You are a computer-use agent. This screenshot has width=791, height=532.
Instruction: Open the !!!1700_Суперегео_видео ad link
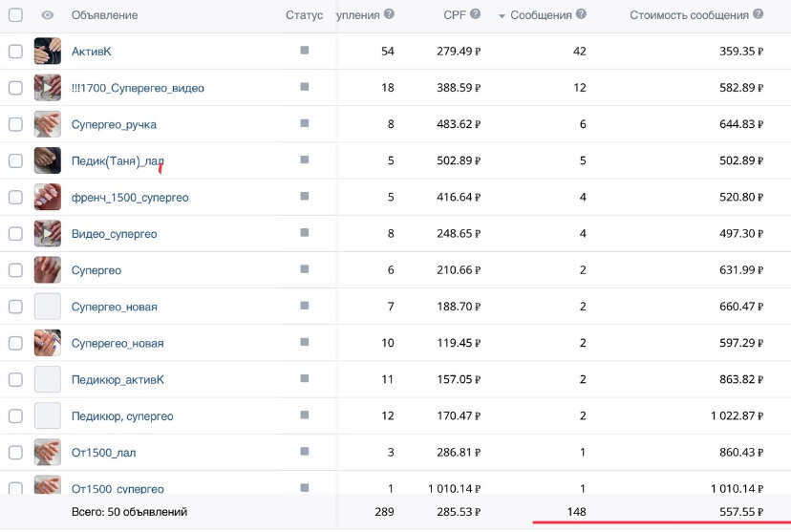(x=138, y=88)
